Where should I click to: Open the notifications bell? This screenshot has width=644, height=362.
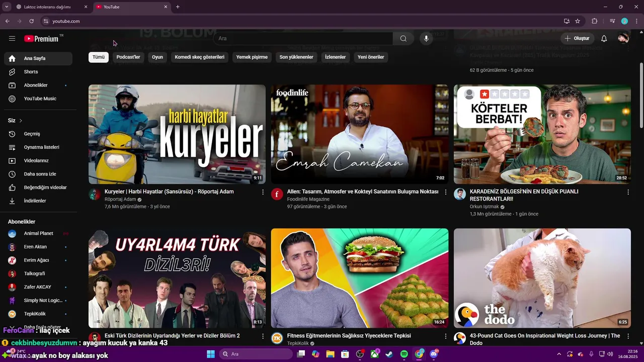(604, 39)
